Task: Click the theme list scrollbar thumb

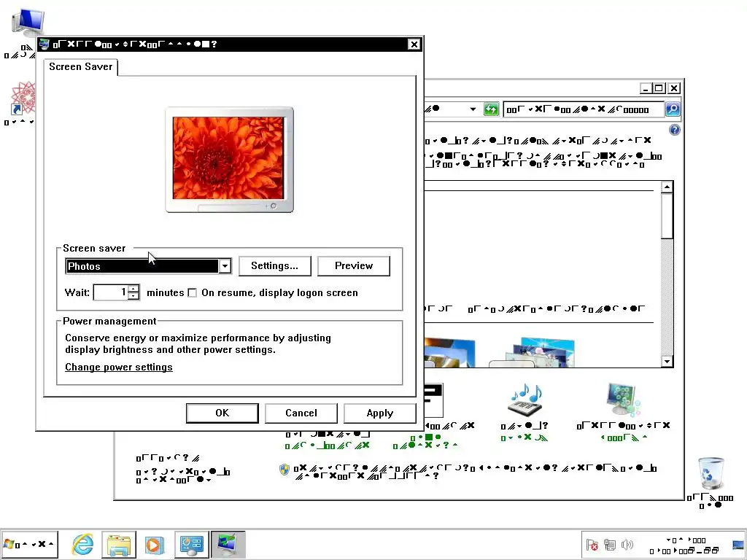Action: click(x=667, y=216)
